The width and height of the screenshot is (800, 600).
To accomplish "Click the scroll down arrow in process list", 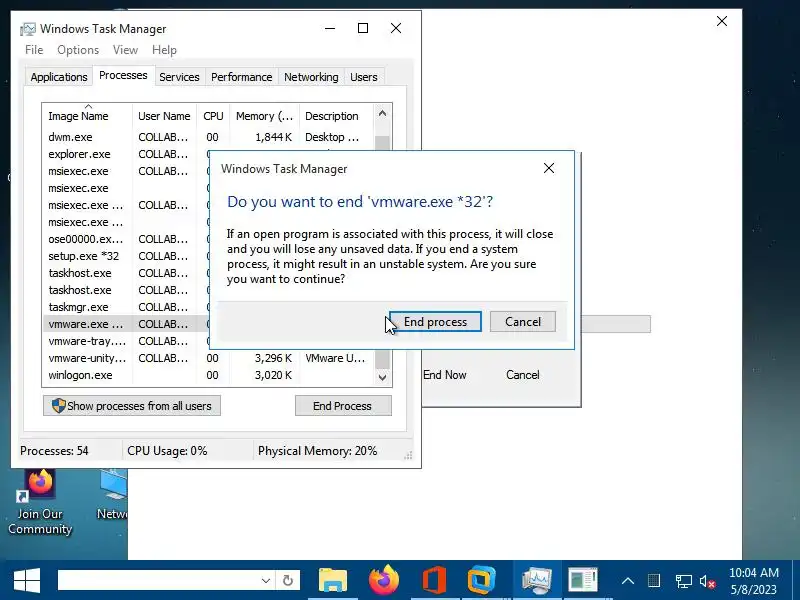I will point(383,378).
